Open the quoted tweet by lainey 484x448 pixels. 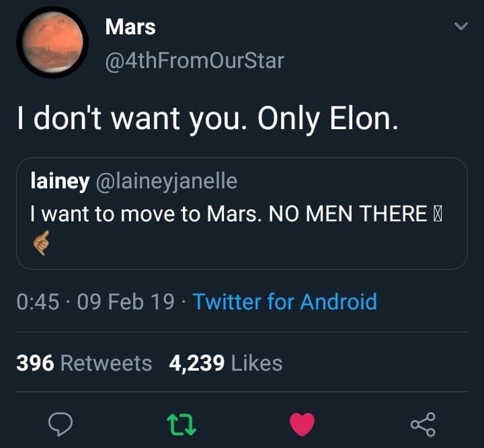pos(242,213)
